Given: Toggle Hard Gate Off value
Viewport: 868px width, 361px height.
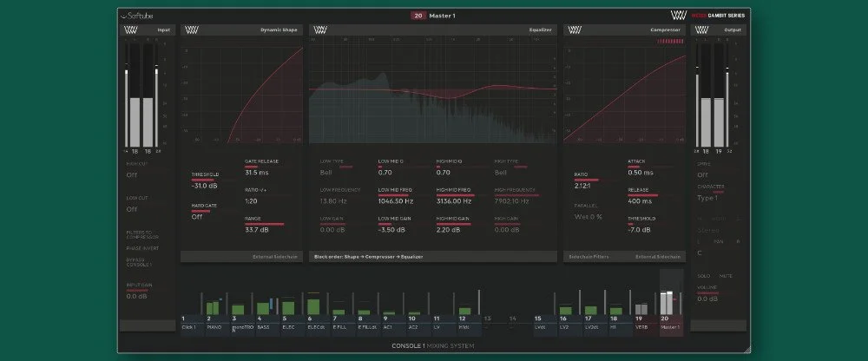Looking at the screenshot, I should pos(197,217).
